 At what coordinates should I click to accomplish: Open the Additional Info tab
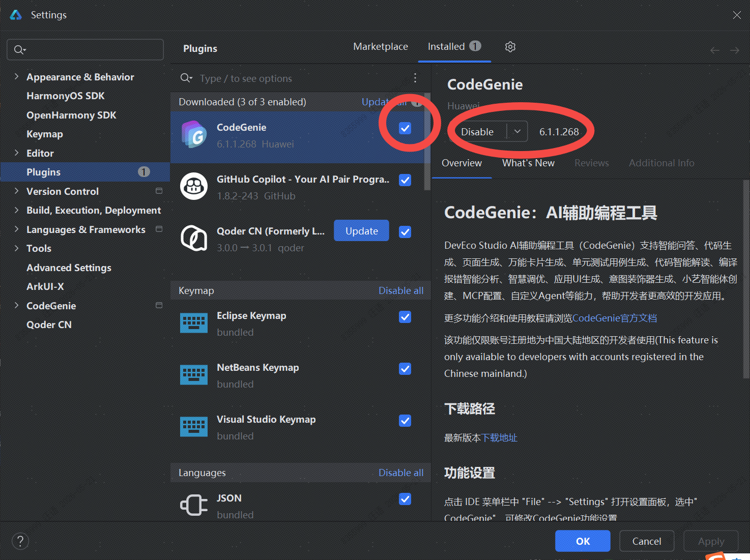(x=661, y=163)
